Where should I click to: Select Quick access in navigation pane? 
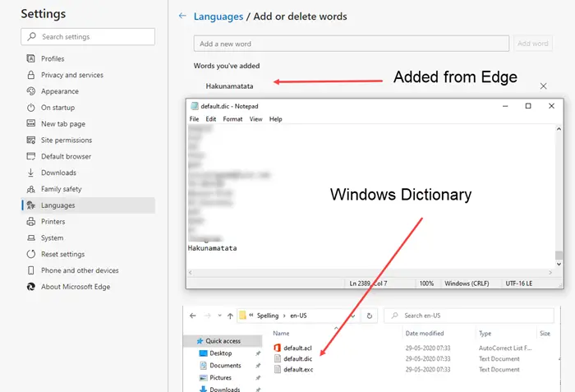pos(223,341)
